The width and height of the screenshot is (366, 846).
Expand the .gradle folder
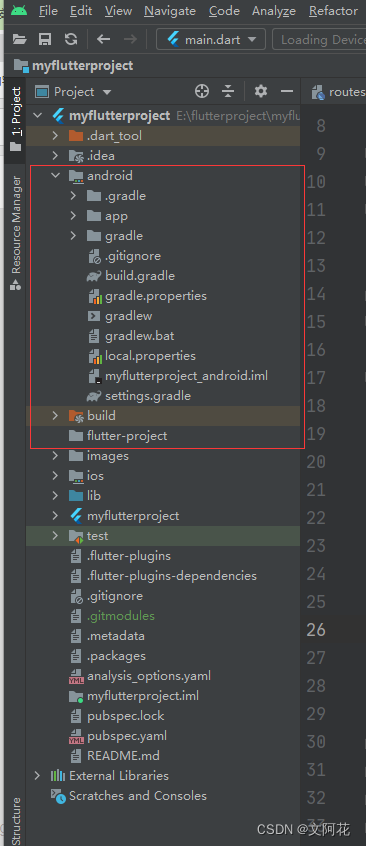click(73, 196)
